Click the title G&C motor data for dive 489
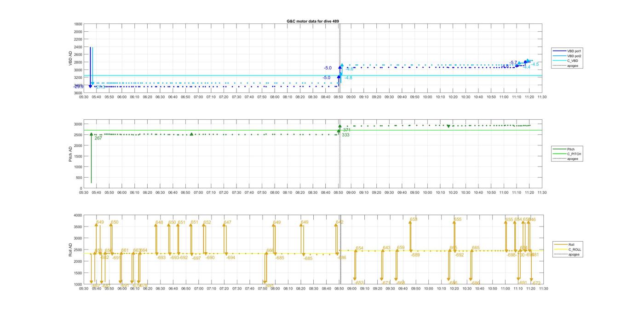The width and height of the screenshot is (644, 319). click(313, 21)
